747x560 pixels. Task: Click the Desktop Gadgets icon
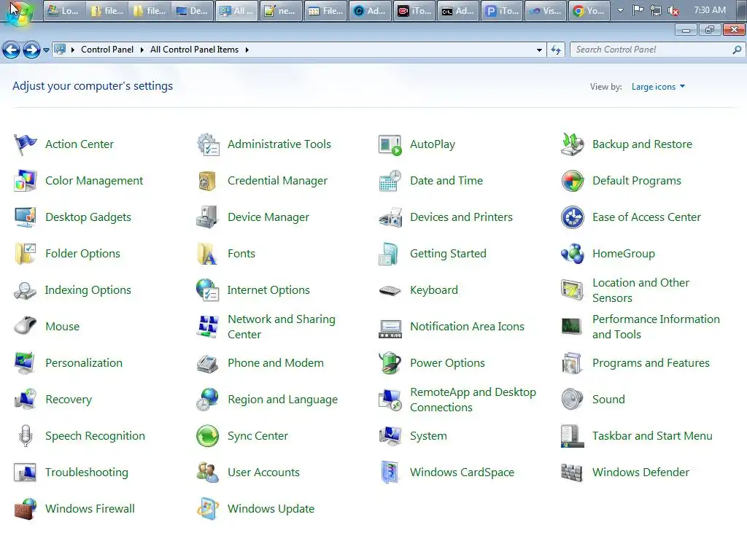tap(26, 217)
